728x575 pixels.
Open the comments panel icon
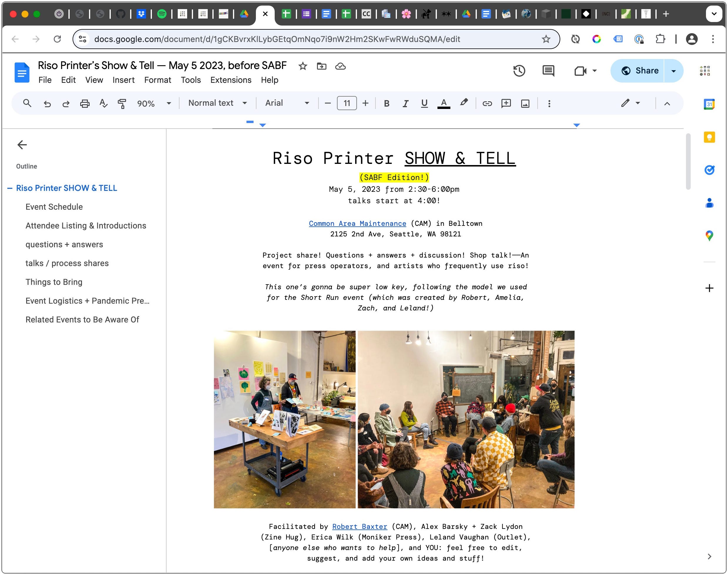click(x=548, y=71)
